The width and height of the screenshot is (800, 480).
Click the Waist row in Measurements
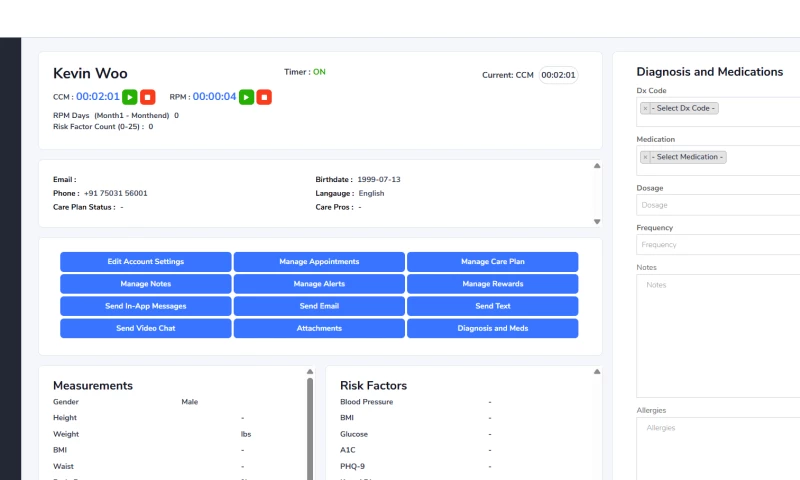(x=148, y=466)
